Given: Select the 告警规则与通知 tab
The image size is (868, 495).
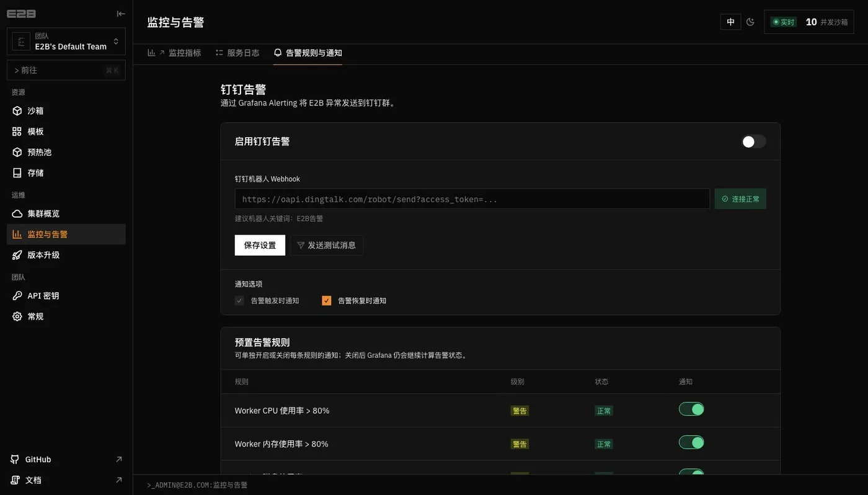Looking at the screenshot, I should [x=308, y=53].
